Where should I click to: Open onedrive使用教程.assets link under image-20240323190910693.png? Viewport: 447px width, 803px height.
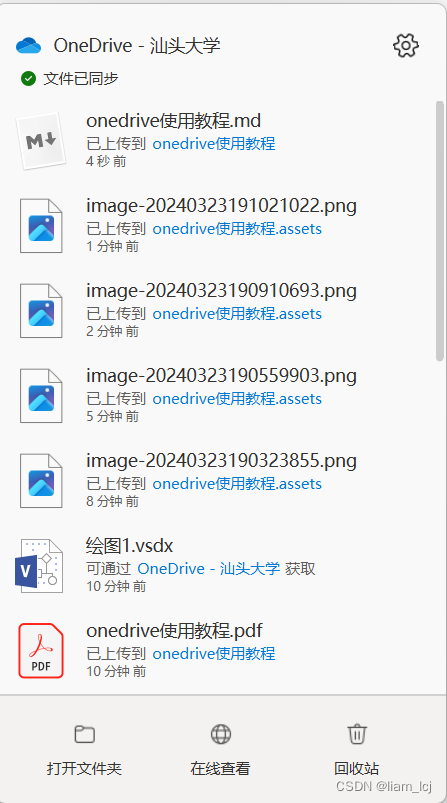click(x=237, y=313)
